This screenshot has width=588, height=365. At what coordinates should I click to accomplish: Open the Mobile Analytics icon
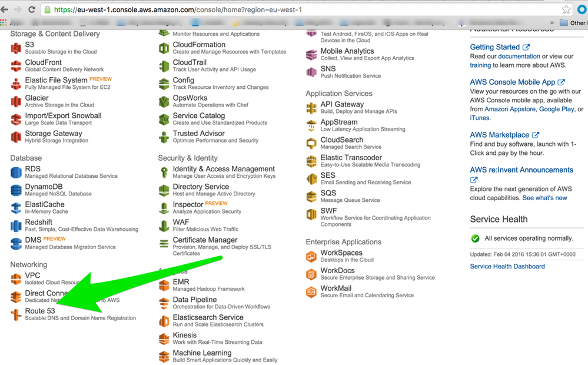[311, 54]
